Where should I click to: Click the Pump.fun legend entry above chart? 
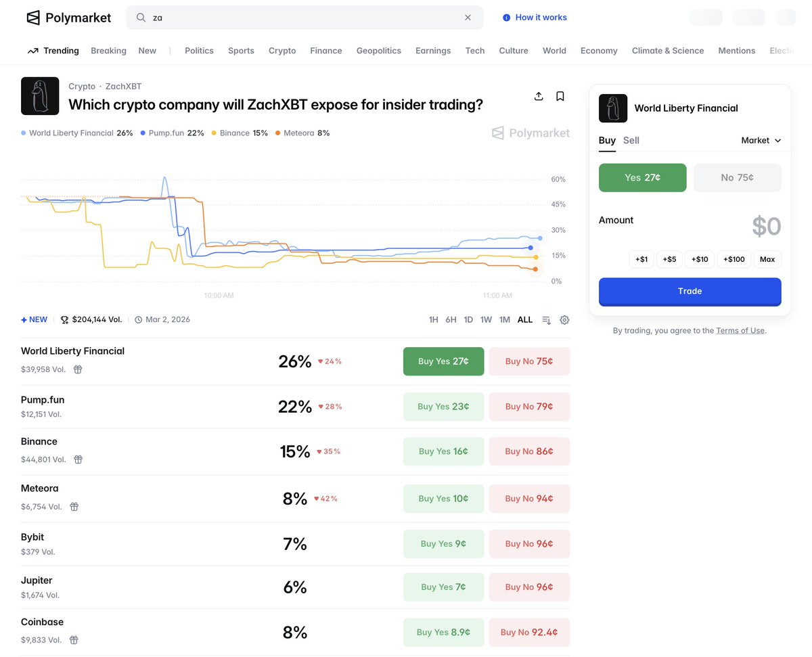172,133
